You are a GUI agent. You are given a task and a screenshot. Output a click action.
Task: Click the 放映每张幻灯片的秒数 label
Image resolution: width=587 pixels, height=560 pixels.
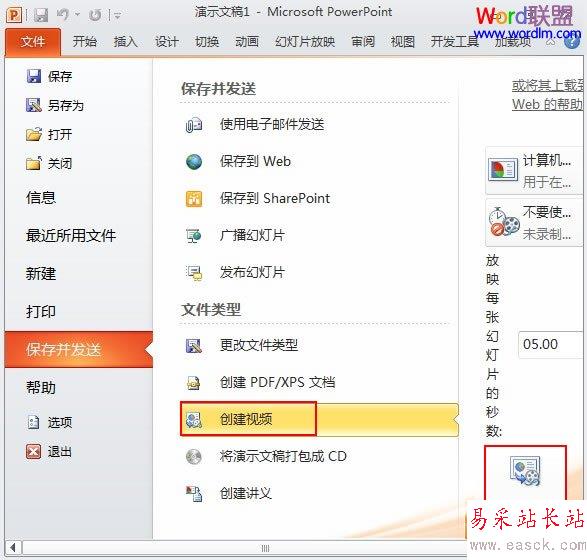pyautogui.click(x=493, y=345)
